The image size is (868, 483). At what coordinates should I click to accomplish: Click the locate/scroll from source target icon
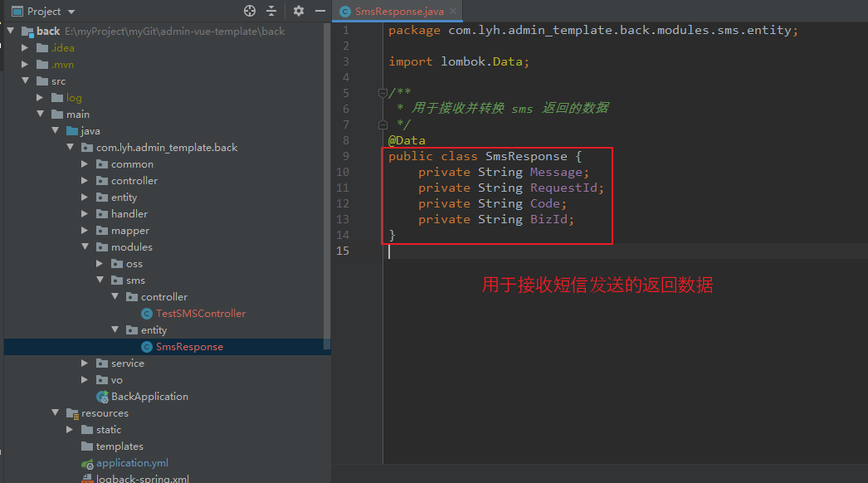click(250, 11)
